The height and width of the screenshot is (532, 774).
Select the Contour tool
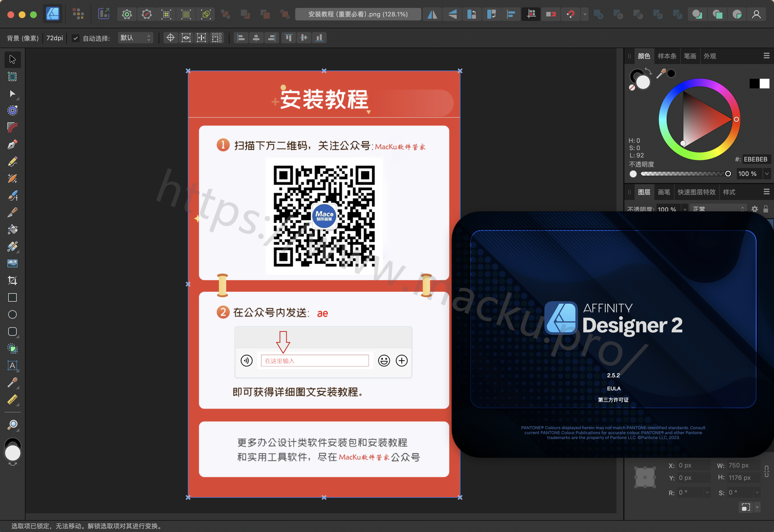pos(12,111)
